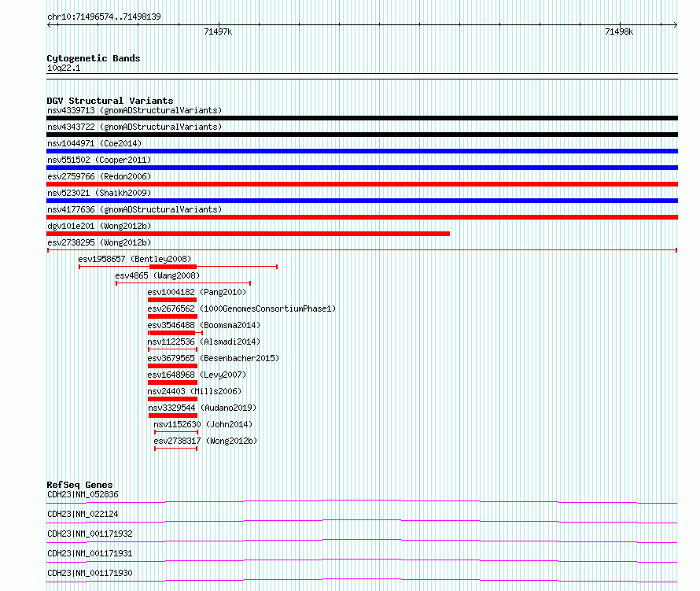Viewport: 700px width, 591px height.
Task: Click the red bar under nsv3329544
Action: coord(173,416)
